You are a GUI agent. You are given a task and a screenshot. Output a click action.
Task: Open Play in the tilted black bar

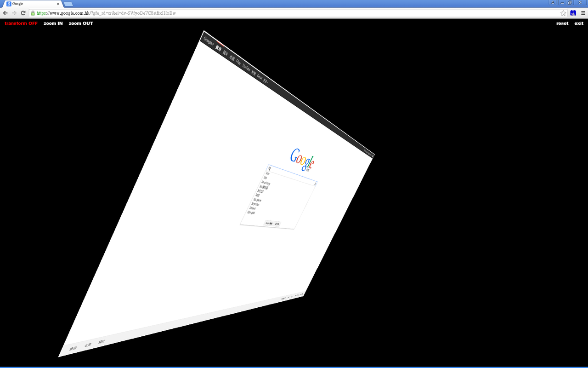[238, 63]
